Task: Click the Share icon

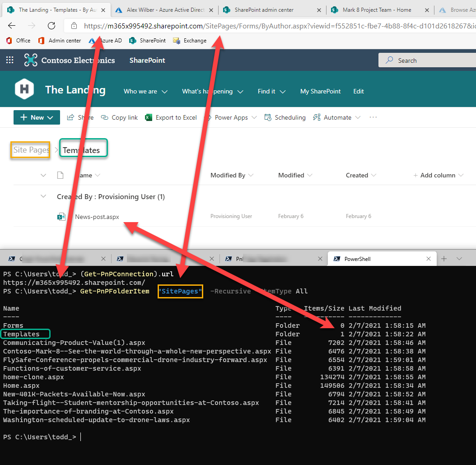Action: 70,117
